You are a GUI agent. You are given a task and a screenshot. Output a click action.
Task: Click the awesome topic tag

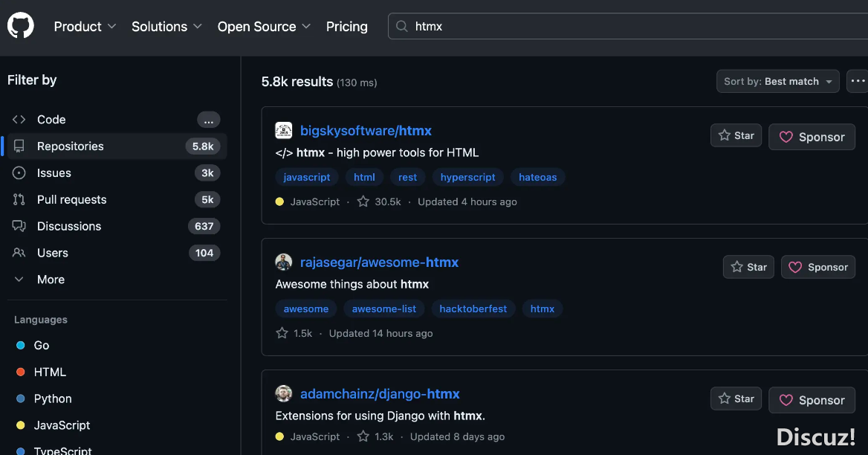pos(306,309)
